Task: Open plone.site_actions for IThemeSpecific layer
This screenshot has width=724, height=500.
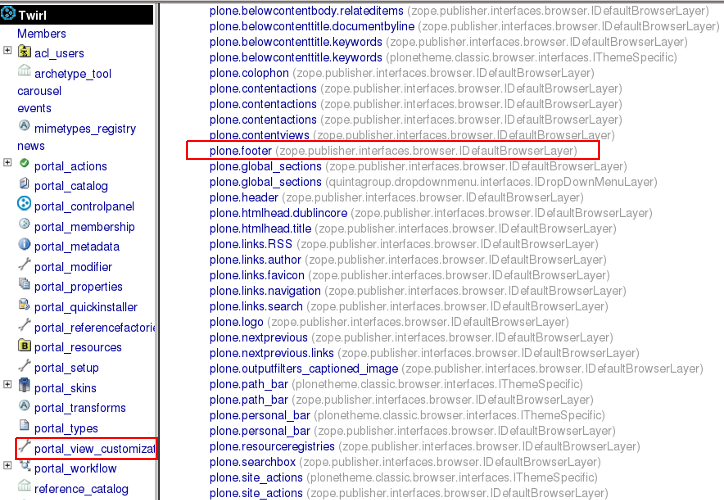Action: [256, 477]
